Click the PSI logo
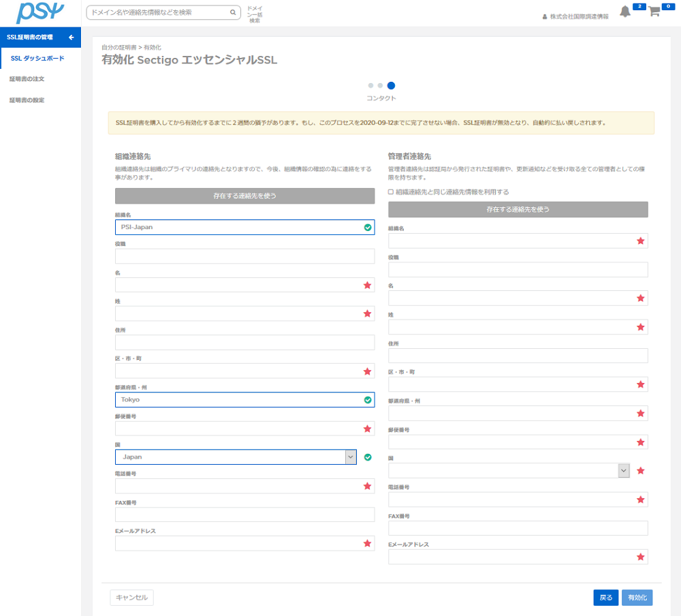 coord(40,13)
